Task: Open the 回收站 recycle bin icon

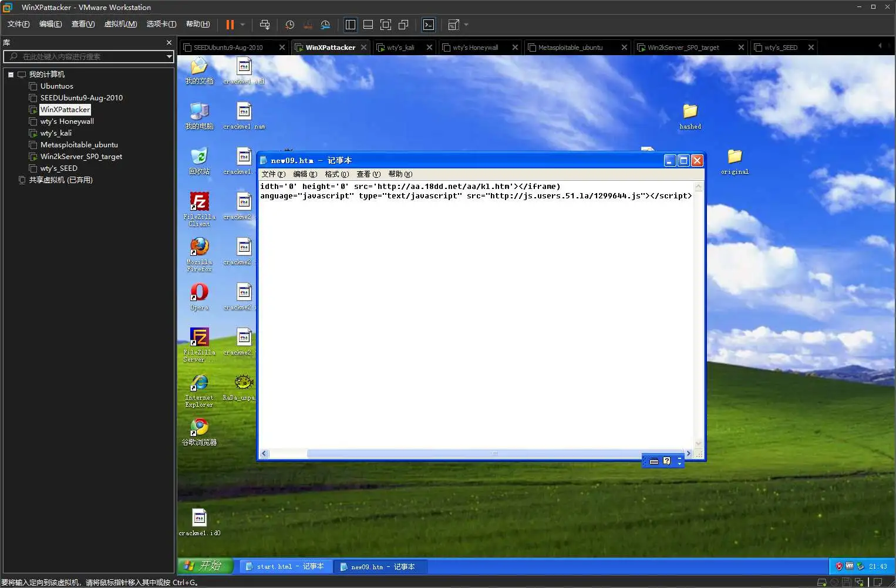Action: click(199, 161)
